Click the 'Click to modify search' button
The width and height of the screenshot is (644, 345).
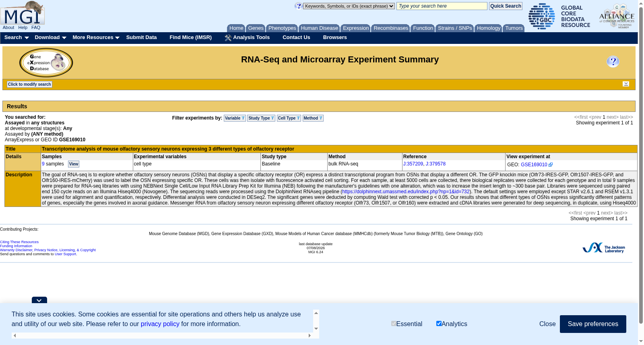pos(29,84)
